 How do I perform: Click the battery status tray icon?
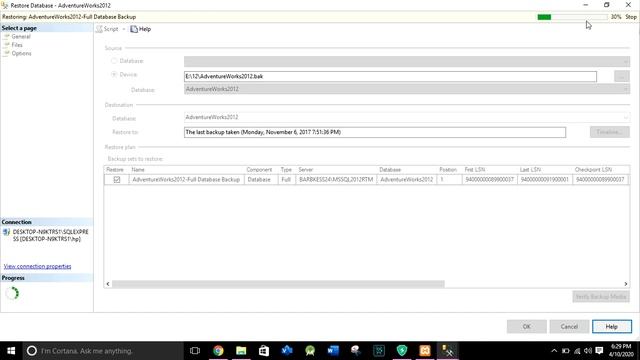tap(566, 351)
